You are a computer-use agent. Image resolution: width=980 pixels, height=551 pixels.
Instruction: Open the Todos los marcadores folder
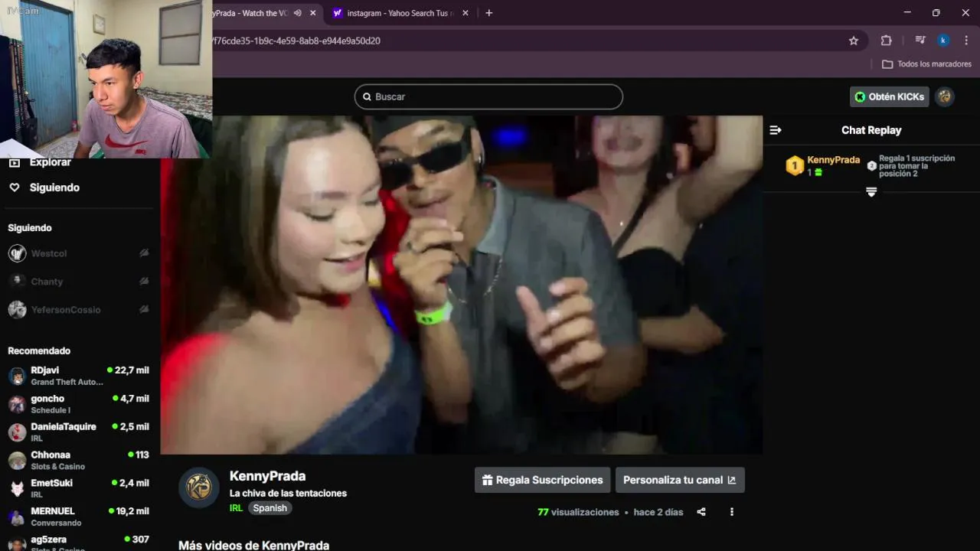(x=926, y=64)
